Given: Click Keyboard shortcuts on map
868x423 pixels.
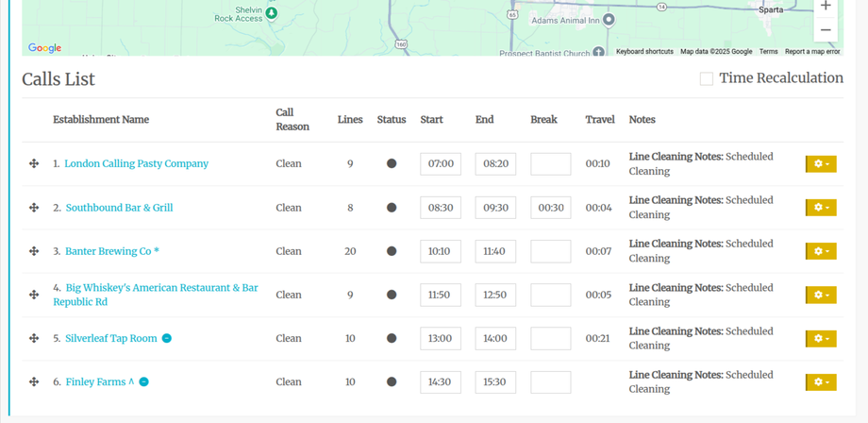Looking at the screenshot, I should (x=645, y=52).
